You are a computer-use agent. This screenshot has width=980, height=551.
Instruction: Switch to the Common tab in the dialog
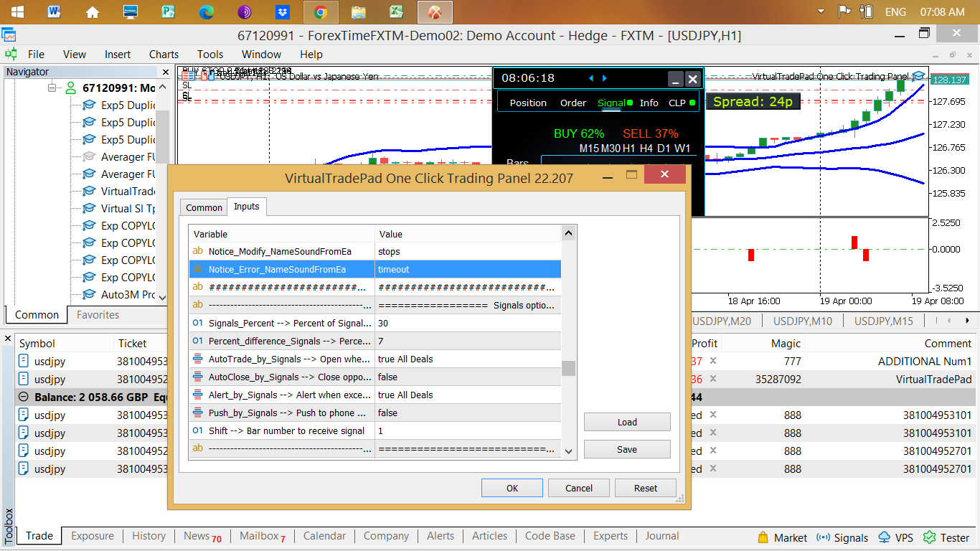(x=204, y=207)
